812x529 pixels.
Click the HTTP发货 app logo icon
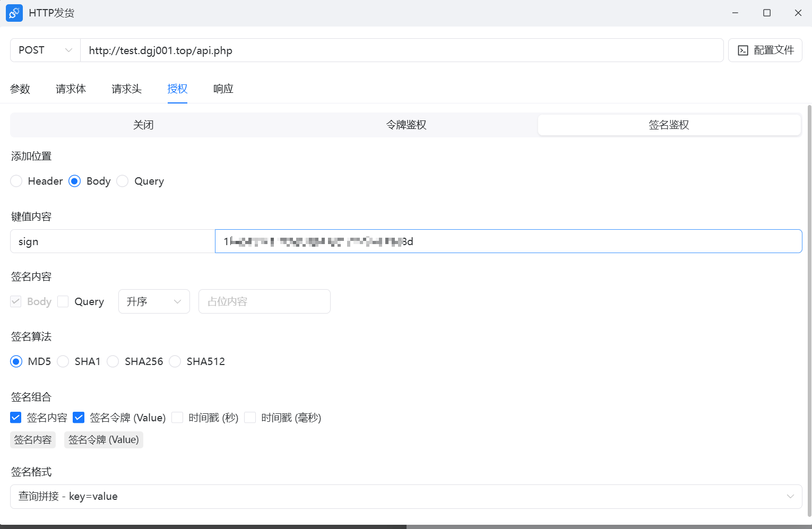[x=14, y=13]
